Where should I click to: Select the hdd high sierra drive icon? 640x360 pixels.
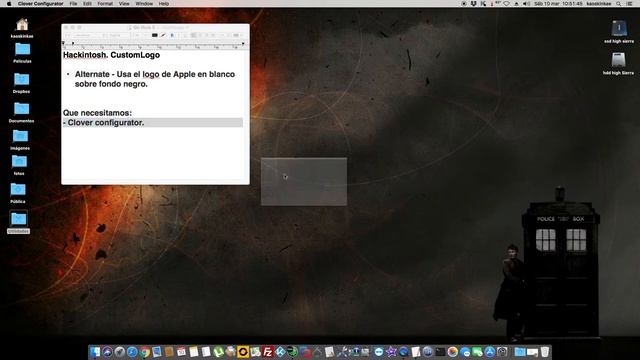click(x=618, y=60)
